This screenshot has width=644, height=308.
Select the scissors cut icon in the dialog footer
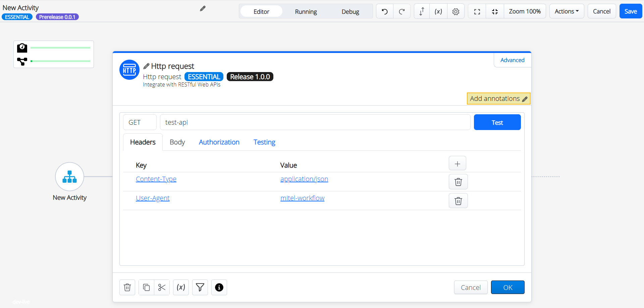tap(162, 287)
